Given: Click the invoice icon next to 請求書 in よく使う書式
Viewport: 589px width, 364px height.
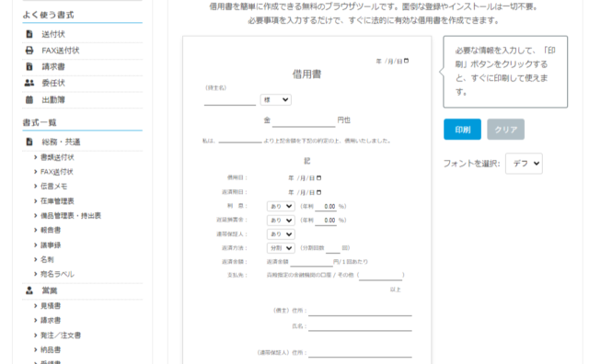Looking at the screenshot, I should click(x=29, y=66).
